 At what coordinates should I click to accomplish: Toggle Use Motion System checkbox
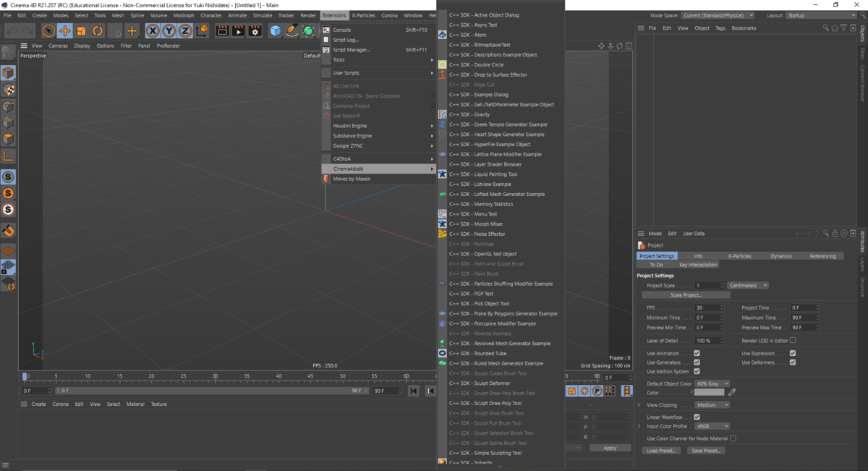[x=697, y=371]
